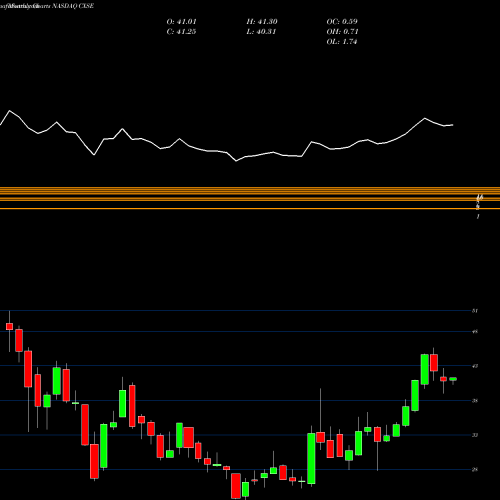Click the 33 price axis label
The width and height of the screenshot is (500, 500).
(475, 435)
